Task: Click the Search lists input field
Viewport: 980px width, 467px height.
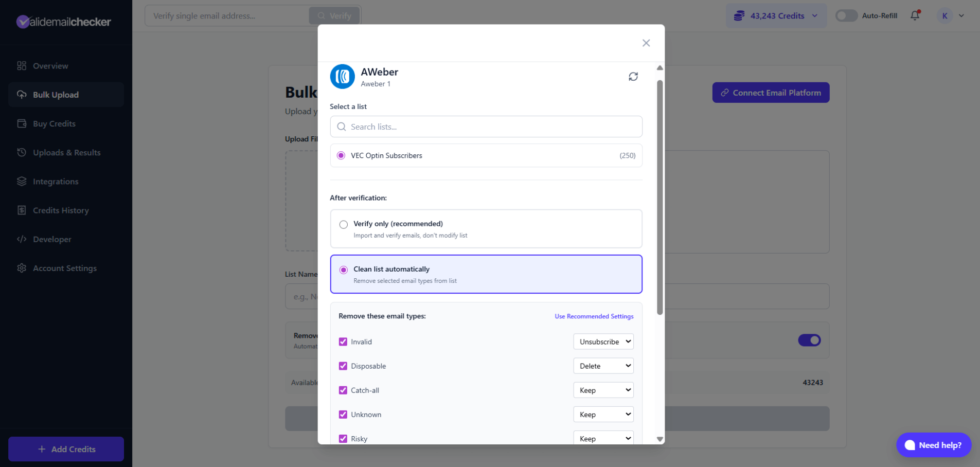Action: point(486,127)
